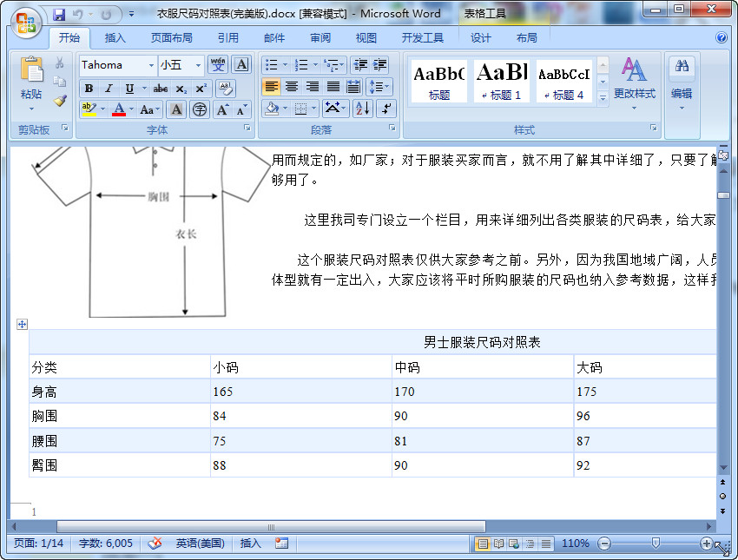Click the superscript icon

[x=201, y=88]
